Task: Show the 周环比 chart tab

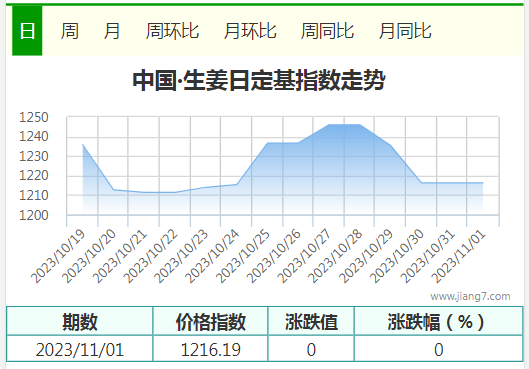Action: click(x=172, y=31)
